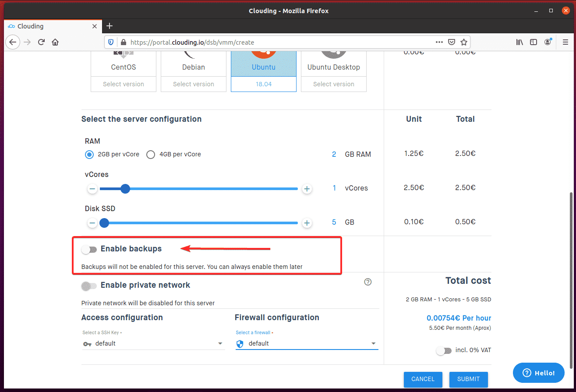Click the Disk SSD slider handle
Viewport: 576px width, 392px height.
click(x=104, y=223)
